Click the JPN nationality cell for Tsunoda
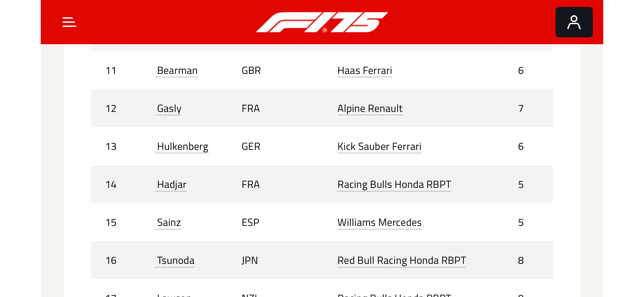This screenshot has width=644, height=297. click(249, 260)
